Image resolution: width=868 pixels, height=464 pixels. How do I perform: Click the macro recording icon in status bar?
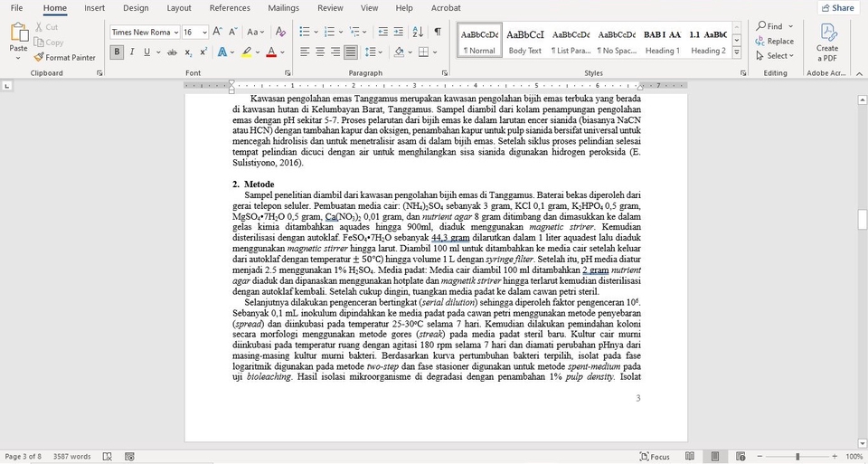pyautogui.click(x=129, y=457)
